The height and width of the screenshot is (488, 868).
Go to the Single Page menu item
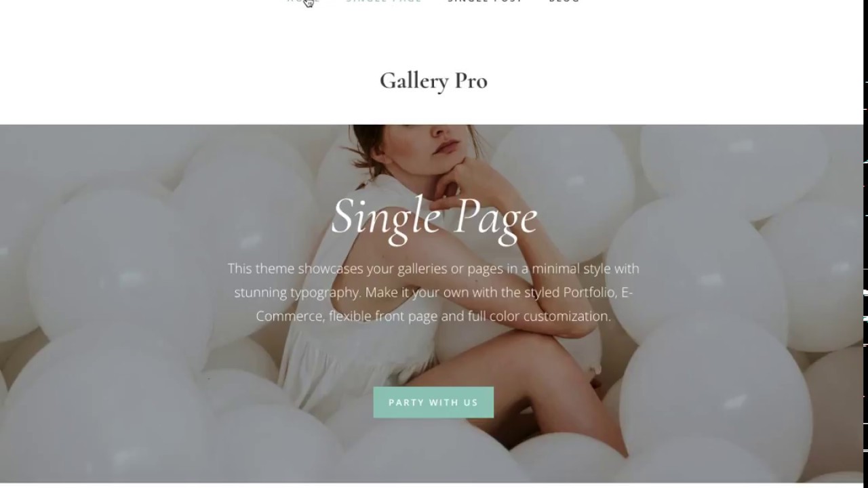coord(384,1)
